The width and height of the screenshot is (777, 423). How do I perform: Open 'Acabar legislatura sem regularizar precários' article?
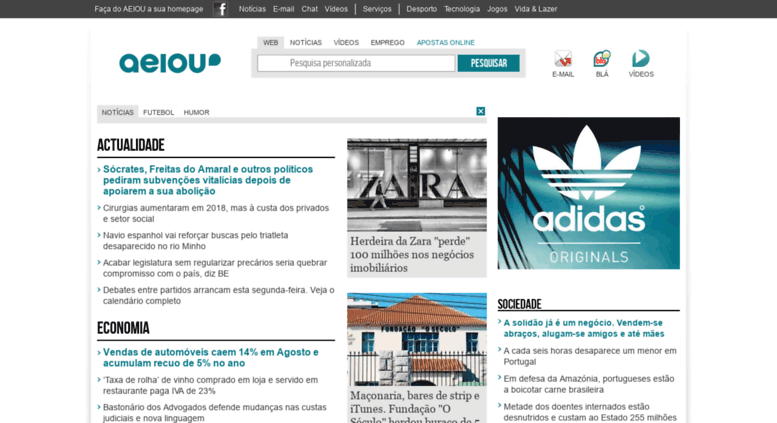point(215,268)
